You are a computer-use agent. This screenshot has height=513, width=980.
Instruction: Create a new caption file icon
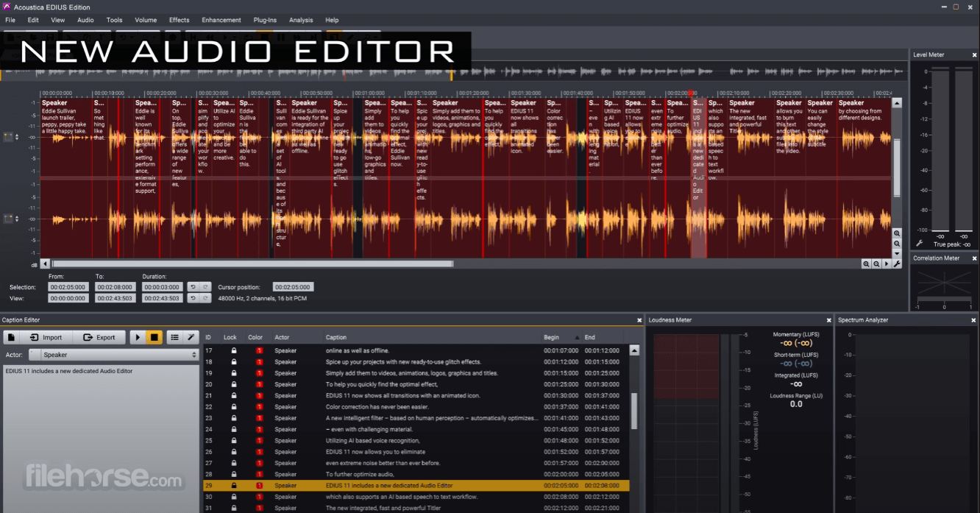coord(11,337)
